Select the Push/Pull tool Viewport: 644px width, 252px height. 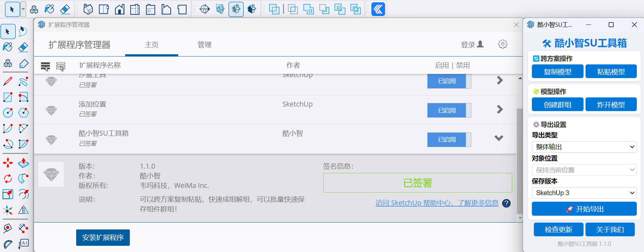click(x=23, y=162)
